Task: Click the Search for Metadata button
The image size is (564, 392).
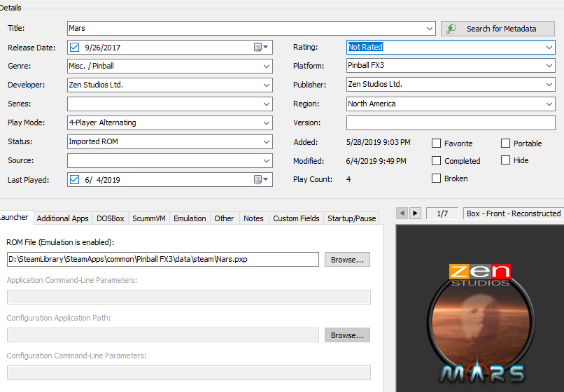Action: (x=498, y=29)
